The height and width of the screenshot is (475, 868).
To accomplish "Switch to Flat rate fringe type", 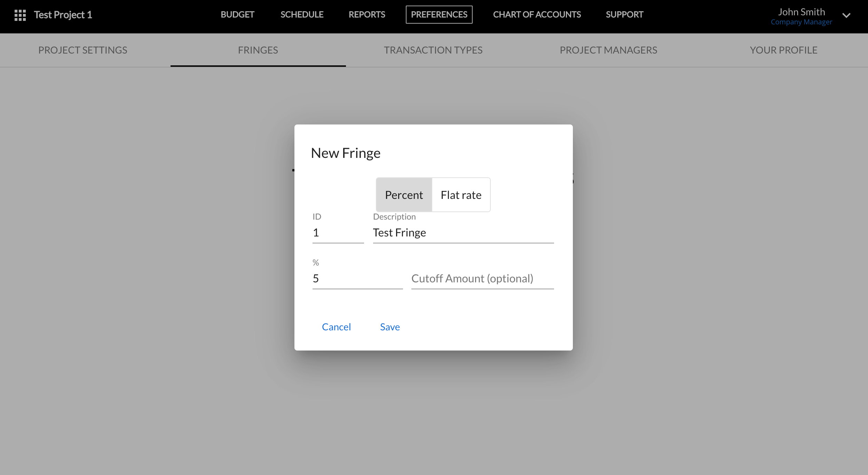I will tap(461, 195).
